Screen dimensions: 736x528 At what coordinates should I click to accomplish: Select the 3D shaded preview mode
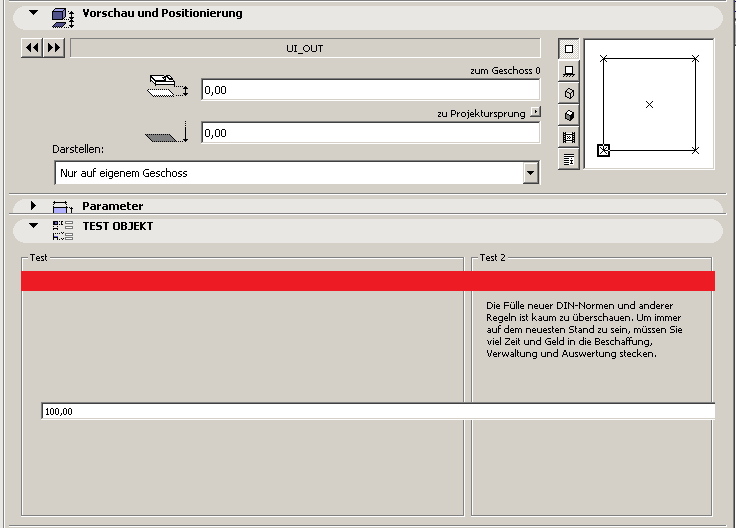(569, 115)
